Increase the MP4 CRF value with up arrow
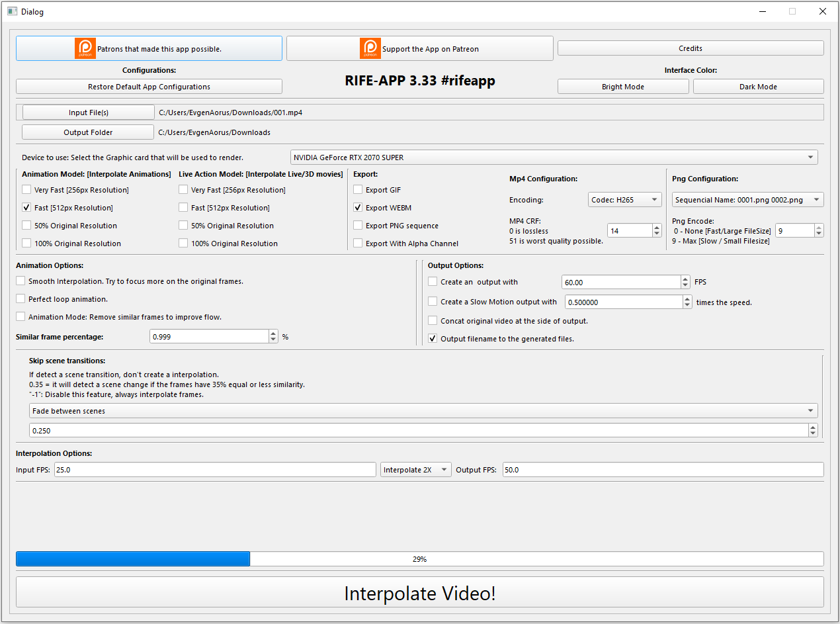The height and width of the screenshot is (624, 840). 656,227
